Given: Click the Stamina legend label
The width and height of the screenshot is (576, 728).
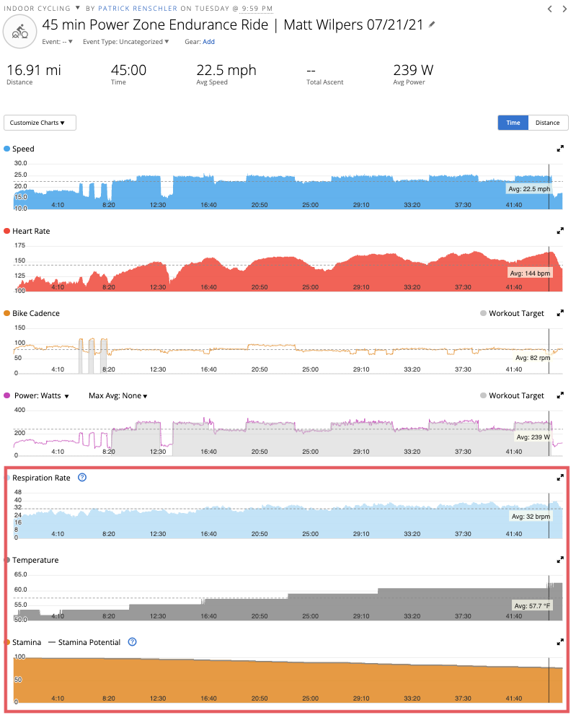Looking at the screenshot, I should coord(27,642).
